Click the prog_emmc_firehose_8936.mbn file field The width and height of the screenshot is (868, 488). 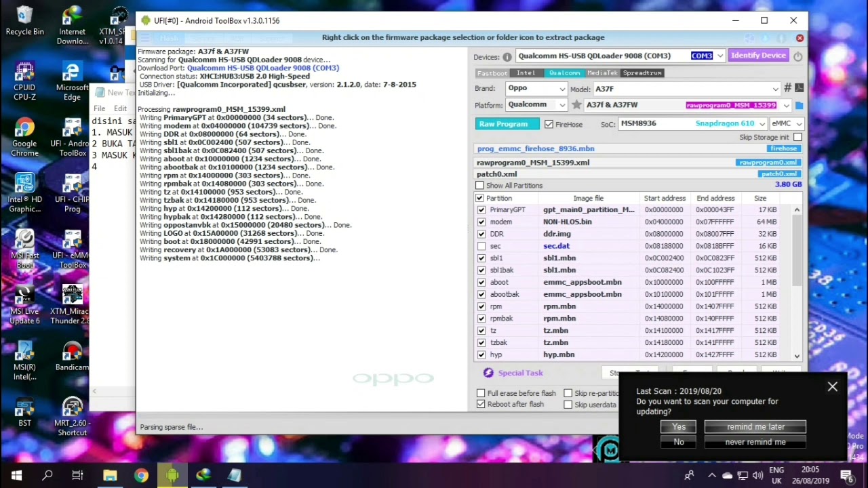[x=638, y=148]
